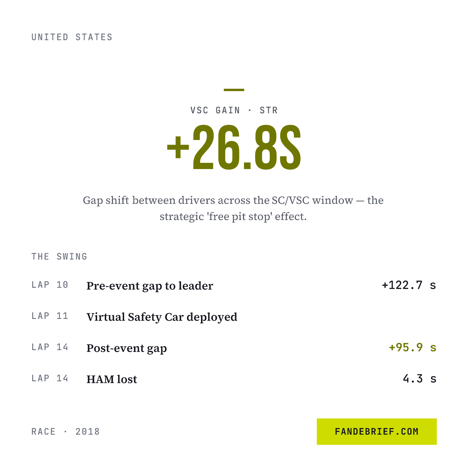Image resolution: width=468 pixels, height=476 pixels.
Task: Click THE SWING section heading
Action: pos(59,257)
